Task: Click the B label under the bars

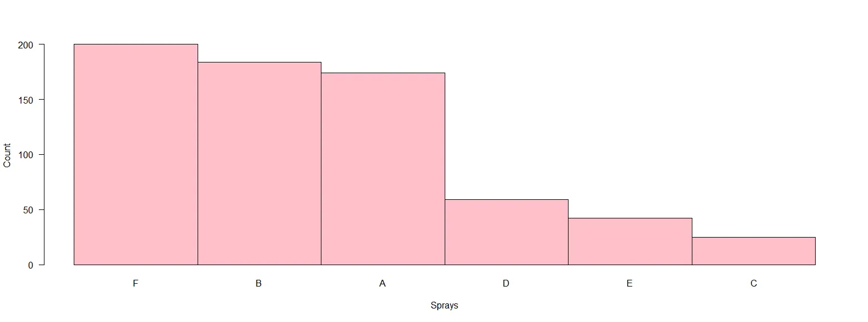Action: pos(258,284)
